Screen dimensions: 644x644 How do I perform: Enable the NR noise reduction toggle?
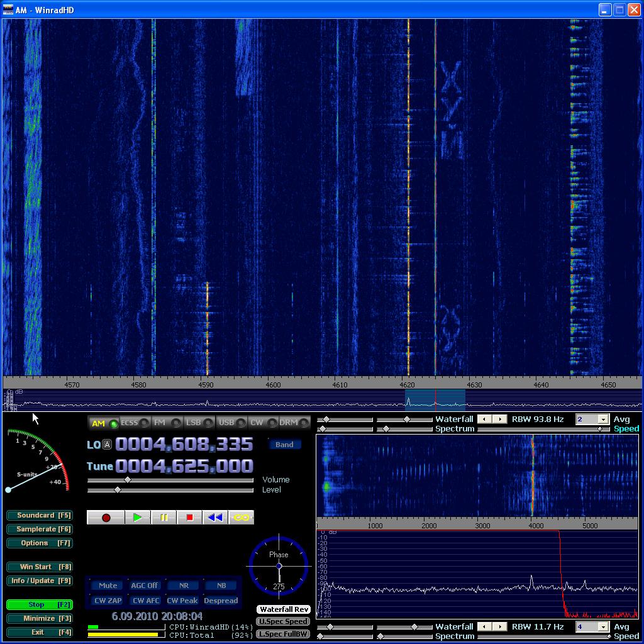point(184,586)
